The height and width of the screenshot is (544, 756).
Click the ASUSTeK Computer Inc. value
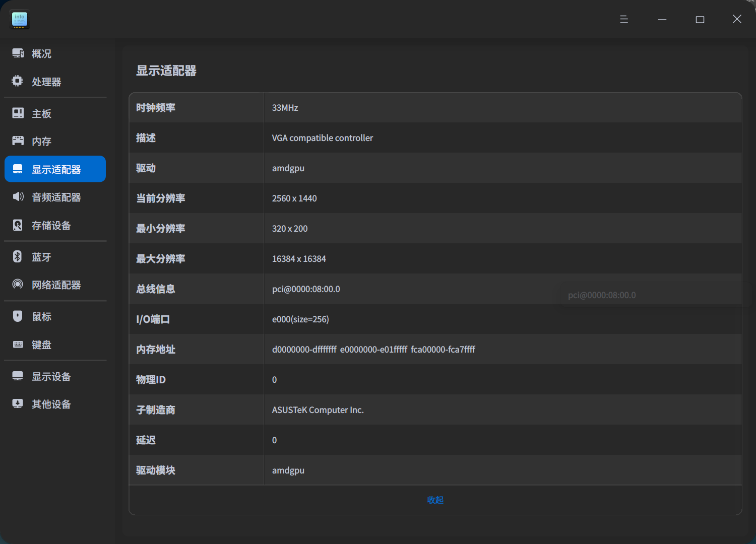click(x=318, y=410)
